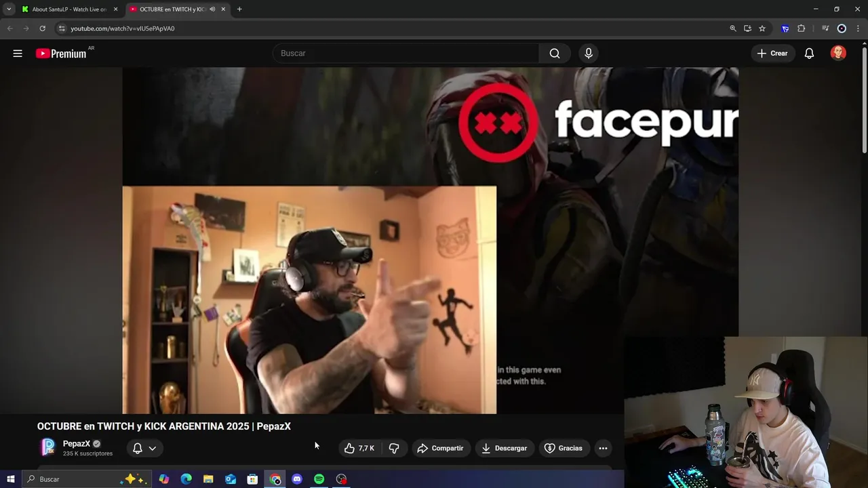Screen dimensions: 868x488
Task: Switch to Chrome in the taskbar
Action: (275, 479)
